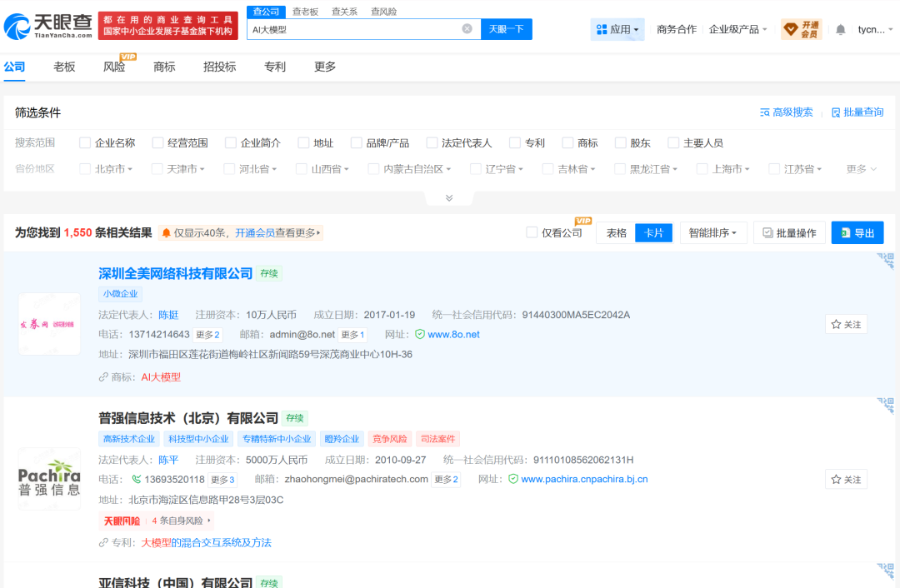The image size is (900, 588).
Task: Click the search input containing AI大模型
Action: [356, 29]
